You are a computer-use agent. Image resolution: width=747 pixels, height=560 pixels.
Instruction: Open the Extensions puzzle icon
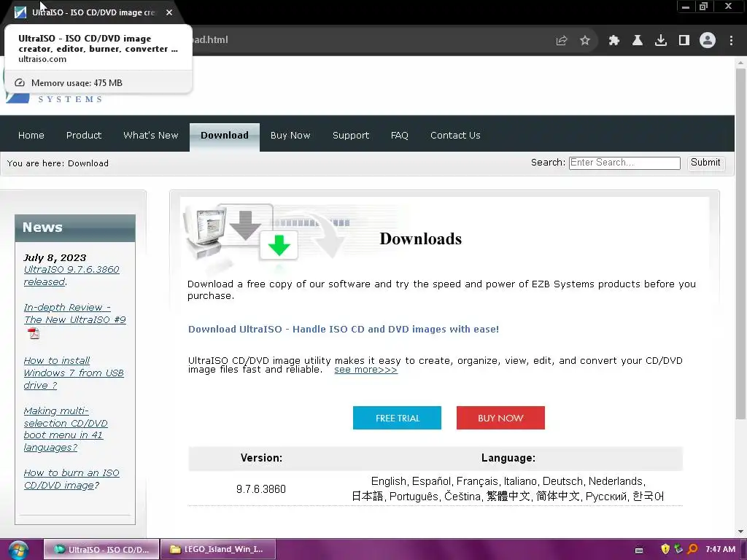coord(614,41)
